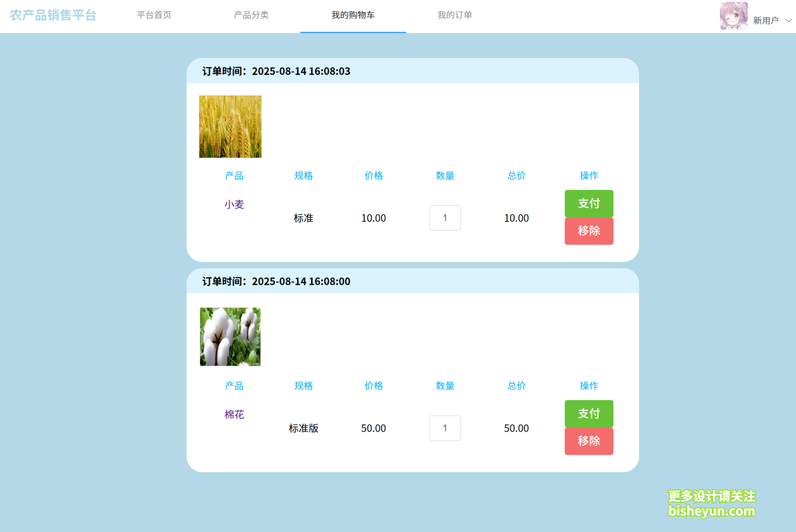796x532 pixels.
Task: Pay for the 棉花 order
Action: pos(588,413)
